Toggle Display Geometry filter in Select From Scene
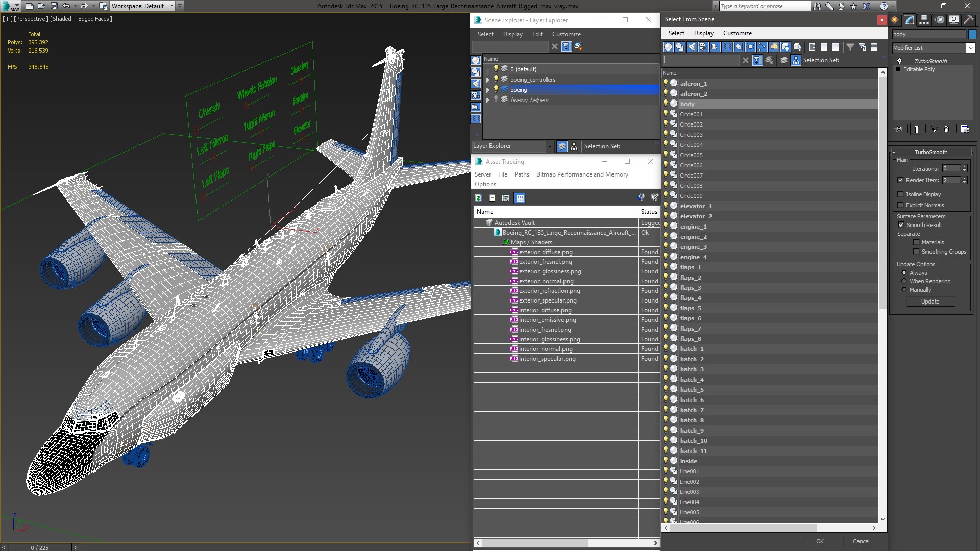Viewport: 980px width, 551px height. [668, 47]
